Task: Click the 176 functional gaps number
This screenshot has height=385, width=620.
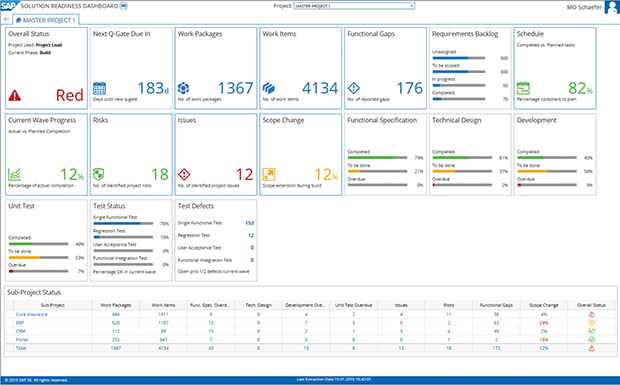Action: pyautogui.click(x=410, y=88)
